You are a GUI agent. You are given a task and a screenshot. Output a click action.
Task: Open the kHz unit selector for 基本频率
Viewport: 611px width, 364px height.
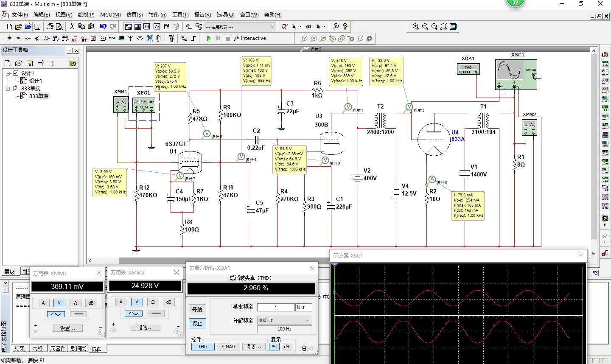(304, 308)
